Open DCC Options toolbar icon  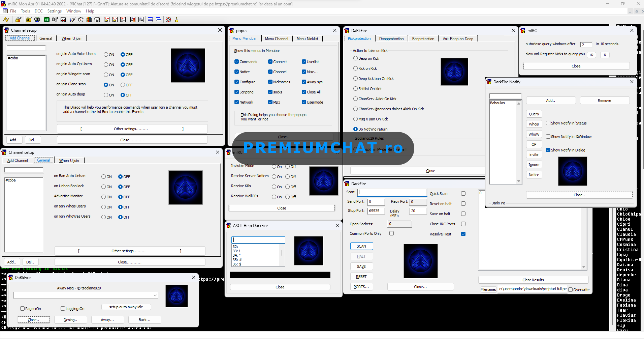pyautogui.click(x=123, y=20)
